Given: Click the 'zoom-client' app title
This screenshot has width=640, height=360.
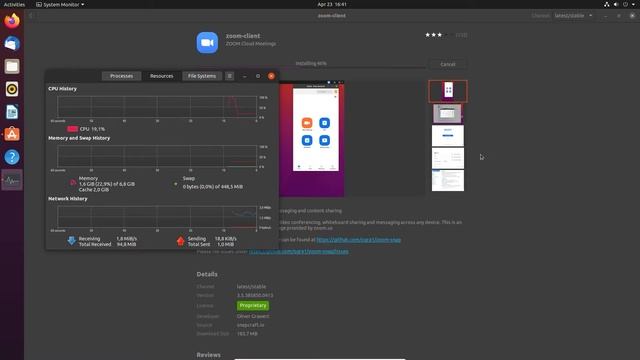Looking at the screenshot, I should coord(243,36).
